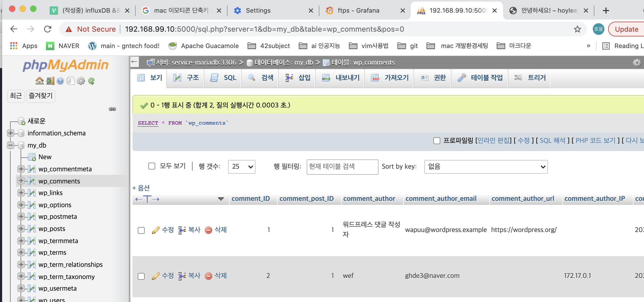
Task: Open wp_term_relationships table in tree
Action: coord(70,265)
